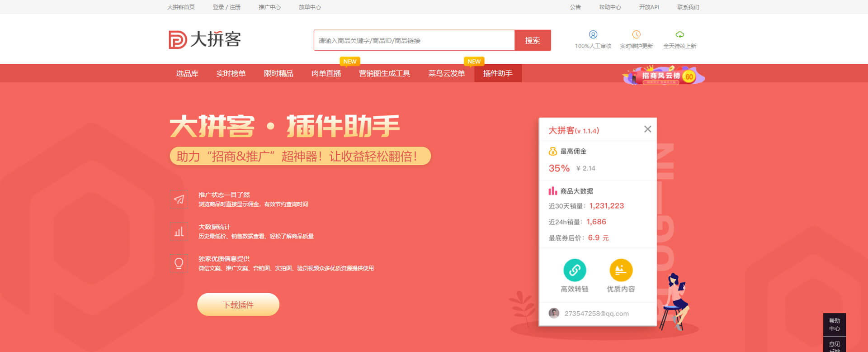Image resolution: width=868 pixels, height=352 pixels.
Task: Click the 100%人工审核 person icon
Action: click(x=593, y=34)
